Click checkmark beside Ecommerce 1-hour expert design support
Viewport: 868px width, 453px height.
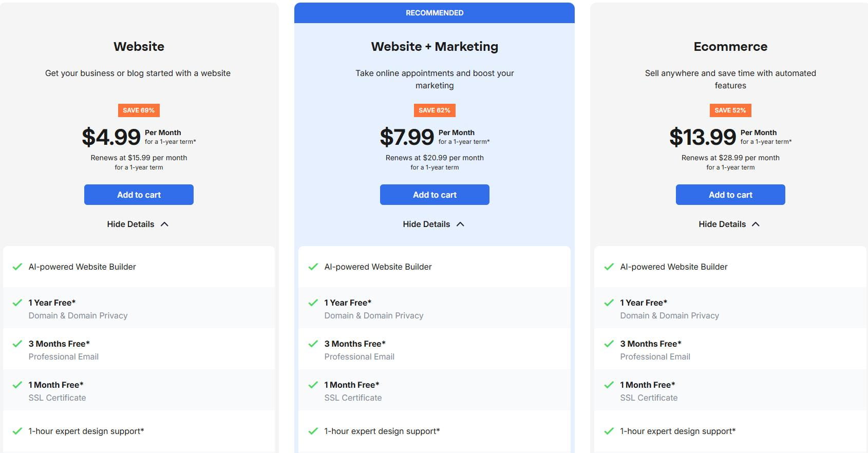[609, 431]
